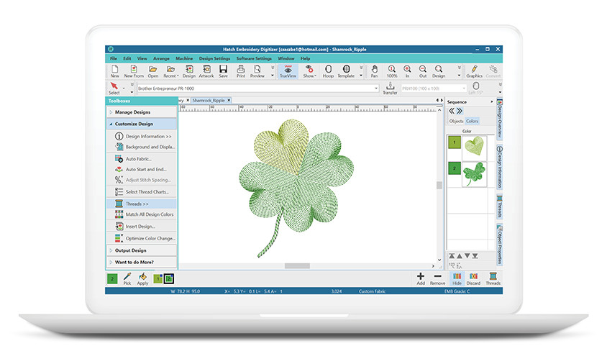607x364 pixels.
Task: Toggle Show options in toolbar
Action: point(309,71)
